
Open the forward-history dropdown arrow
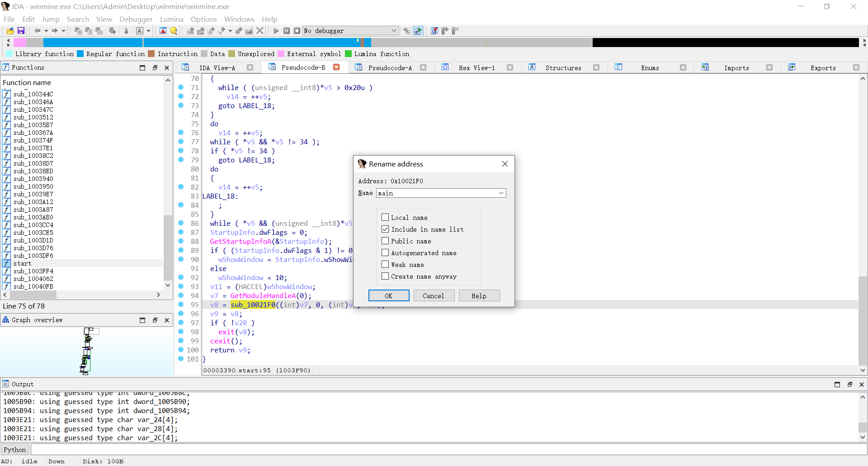(63, 31)
